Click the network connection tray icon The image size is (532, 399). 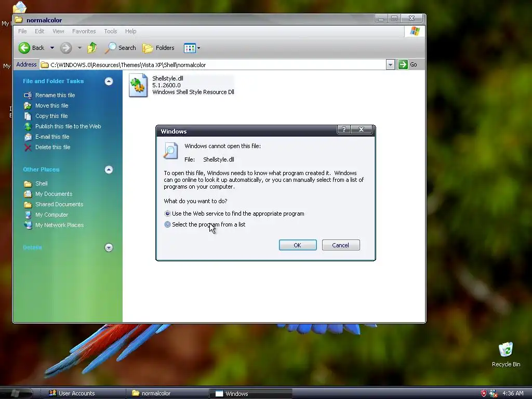point(494,394)
